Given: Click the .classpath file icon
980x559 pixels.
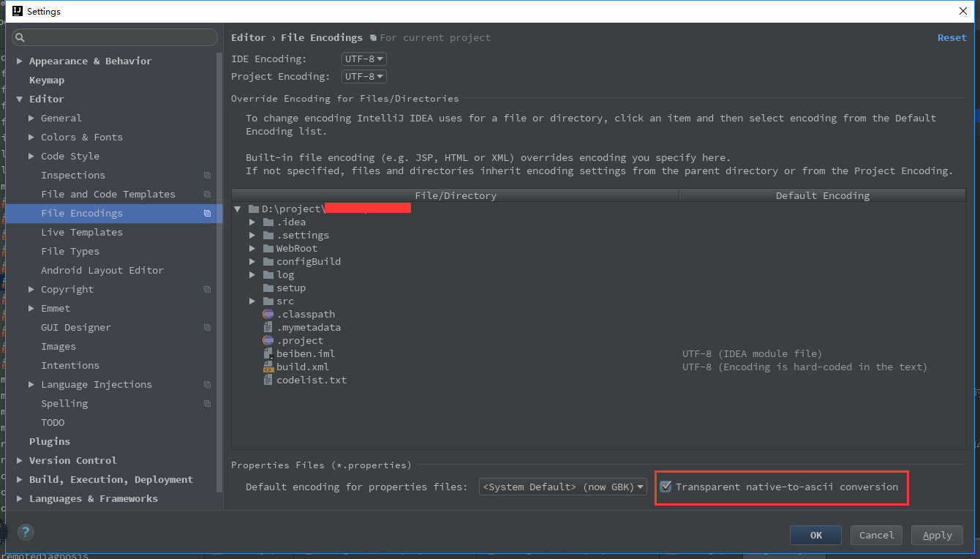Looking at the screenshot, I should pyautogui.click(x=268, y=314).
